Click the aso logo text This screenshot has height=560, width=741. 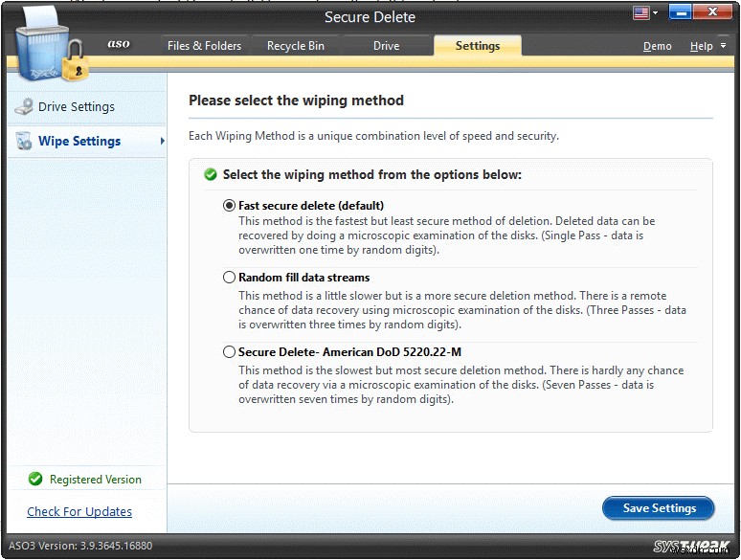coord(119,43)
